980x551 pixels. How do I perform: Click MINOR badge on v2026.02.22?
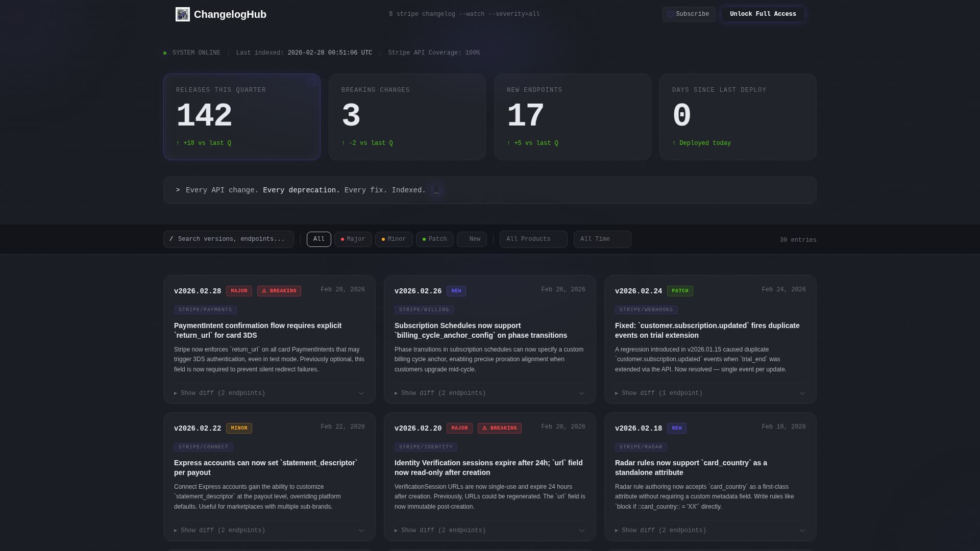pos(239,428)
